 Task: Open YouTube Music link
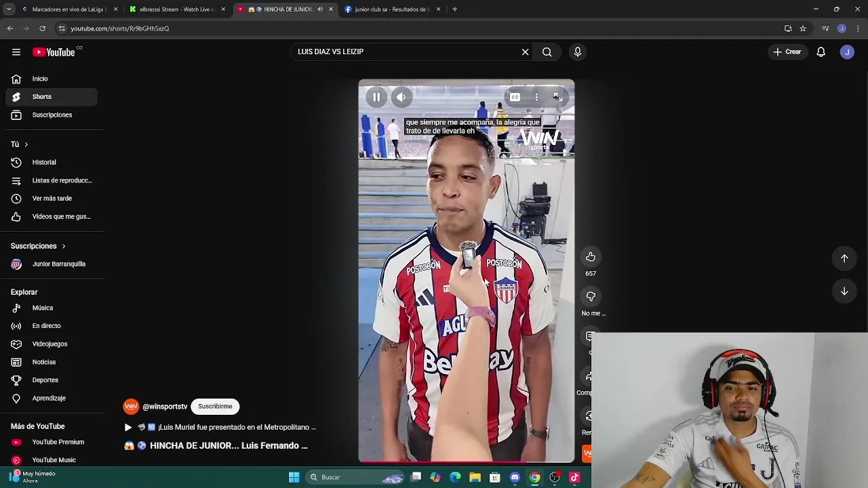click(52, 460)
